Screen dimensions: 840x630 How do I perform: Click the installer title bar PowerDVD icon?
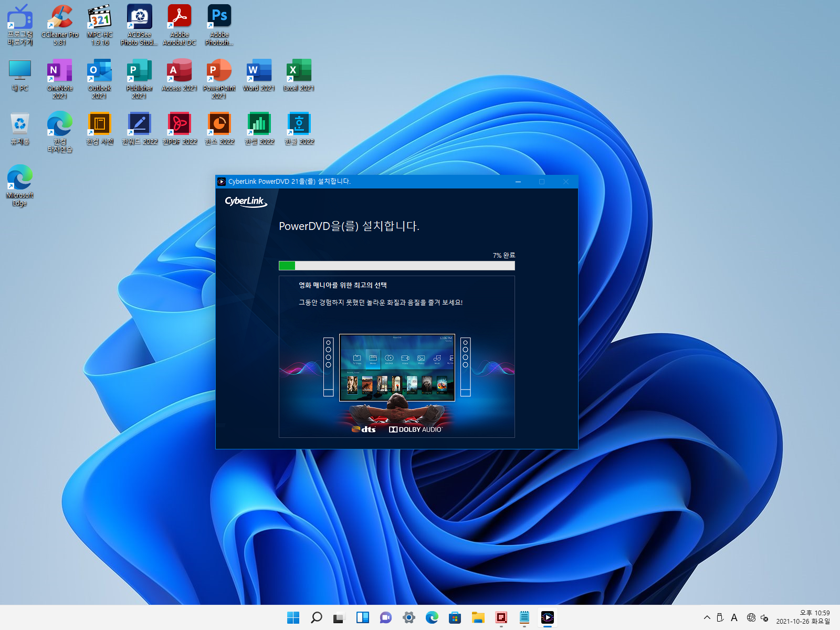[x=222, y=182]
